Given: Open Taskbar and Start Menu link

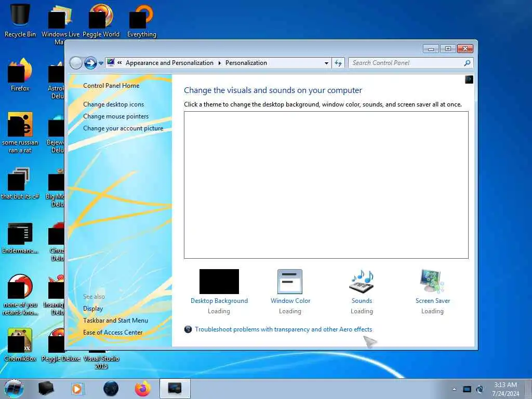Looking at the screenshot, I should pos(115,320).
